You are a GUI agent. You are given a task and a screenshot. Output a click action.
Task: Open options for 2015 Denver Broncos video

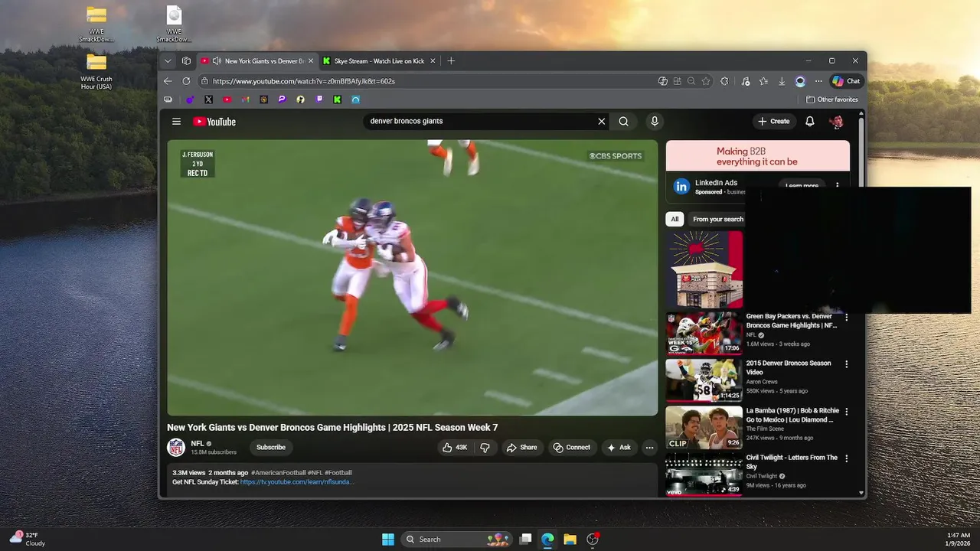point(847,364)
